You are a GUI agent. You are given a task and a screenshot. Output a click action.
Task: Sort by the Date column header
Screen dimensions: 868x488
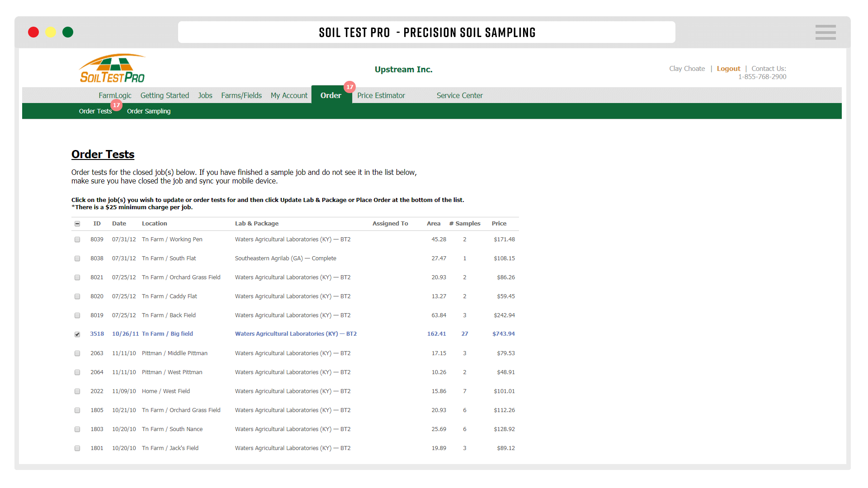(119, 224)
